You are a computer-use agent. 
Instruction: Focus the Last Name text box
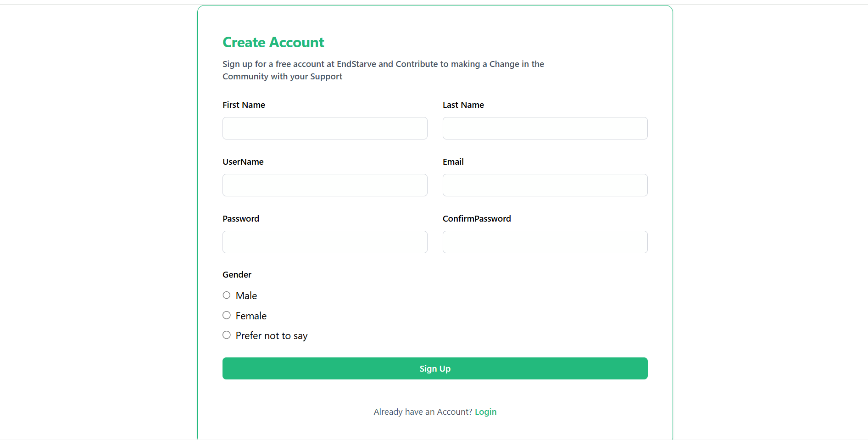pos(545,128)
